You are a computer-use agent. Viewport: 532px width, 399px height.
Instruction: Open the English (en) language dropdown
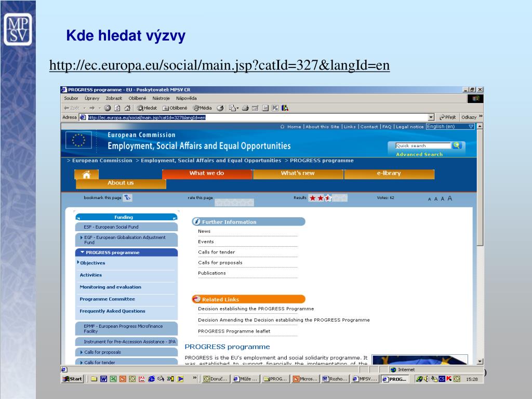[x=450, y=127]
